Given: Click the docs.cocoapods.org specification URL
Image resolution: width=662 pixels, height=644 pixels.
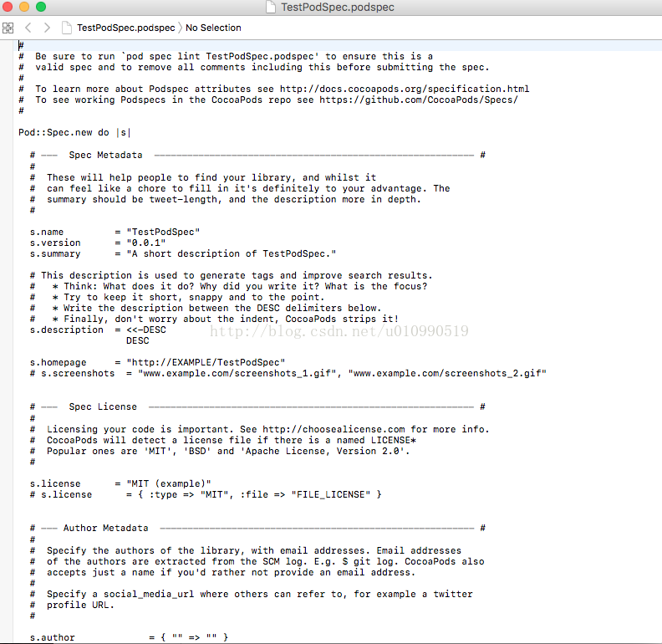Looking at the screenshot, I should coord(405,89).
